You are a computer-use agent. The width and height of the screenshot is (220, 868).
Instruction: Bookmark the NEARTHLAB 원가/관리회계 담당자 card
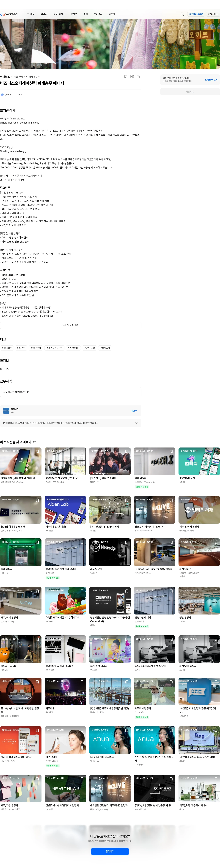point(82,779)
